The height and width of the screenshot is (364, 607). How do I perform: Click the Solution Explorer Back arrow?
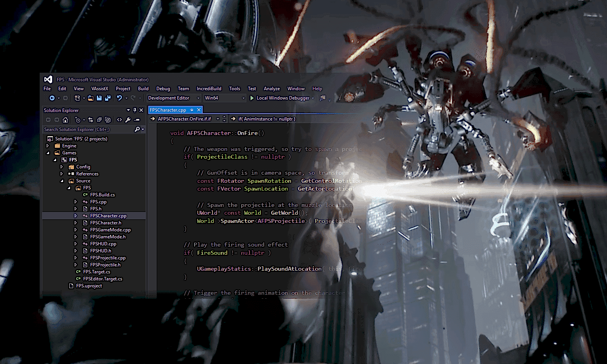coord(48,120)
